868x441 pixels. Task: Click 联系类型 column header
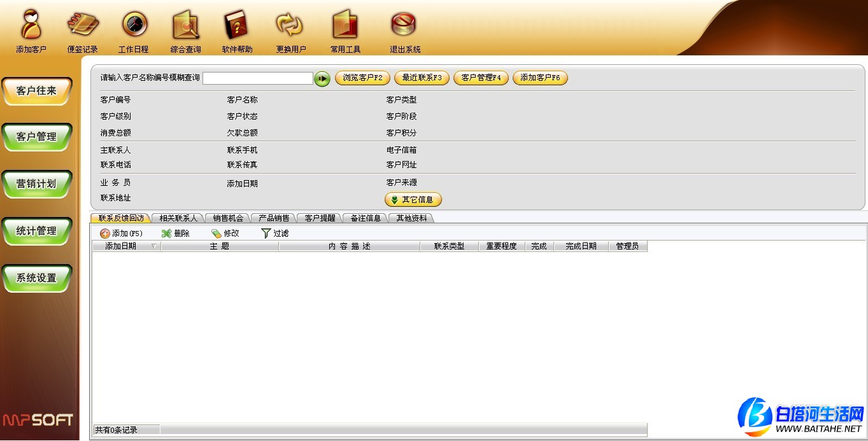(x=450, y=246)
